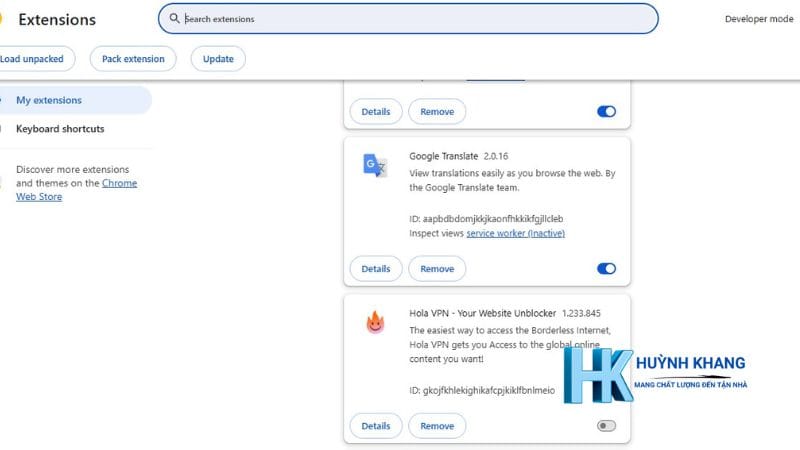Click the Update button
The image size is (800, 450).
[218, 59]
